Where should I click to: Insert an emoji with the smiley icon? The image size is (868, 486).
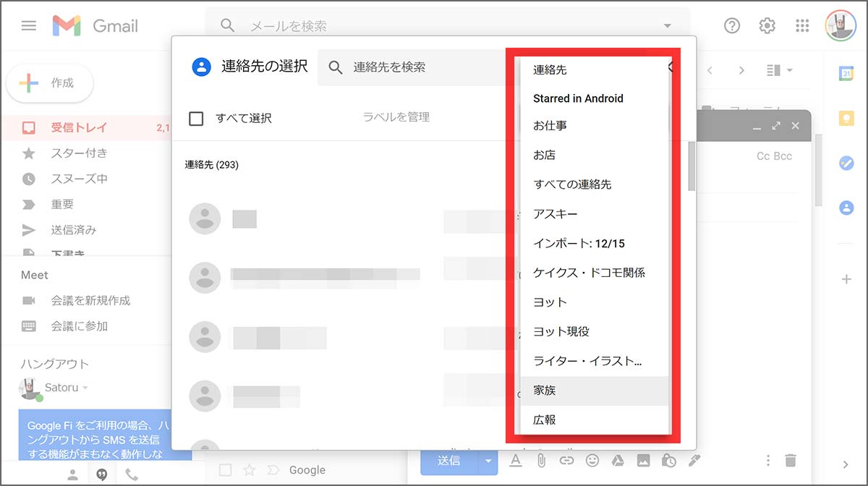tap(592, 461)
